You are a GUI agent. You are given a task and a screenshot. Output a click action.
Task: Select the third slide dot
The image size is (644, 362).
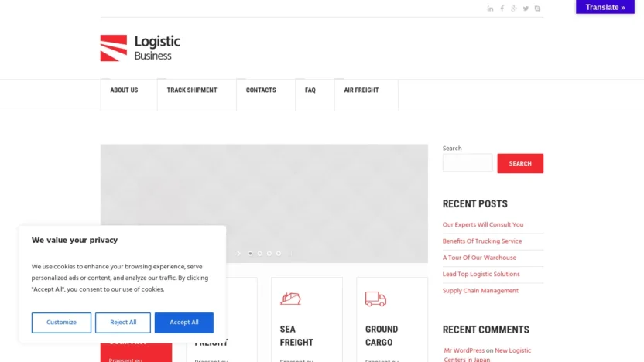pos(269,254)
